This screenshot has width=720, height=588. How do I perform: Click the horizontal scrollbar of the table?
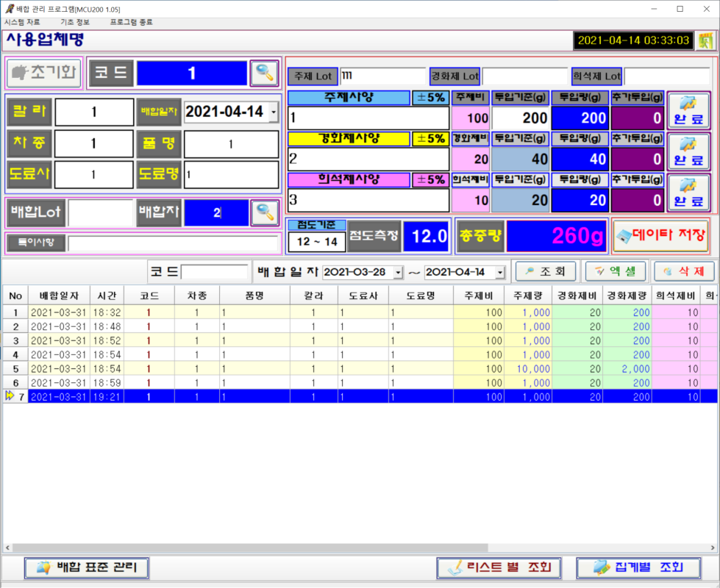[x=250, y=548]
